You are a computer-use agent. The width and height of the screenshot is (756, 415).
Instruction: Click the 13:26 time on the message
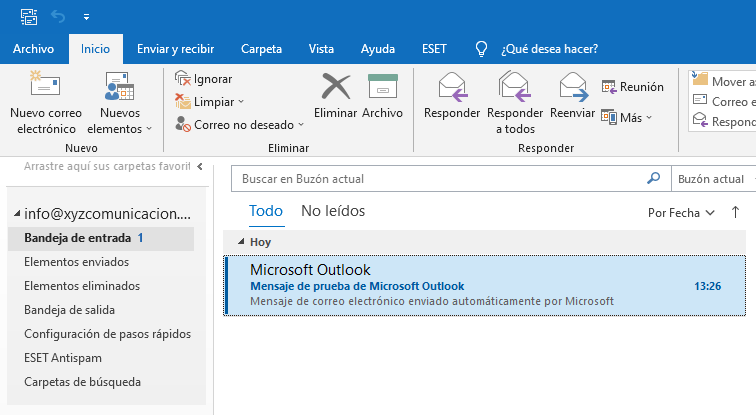point(707,286)
